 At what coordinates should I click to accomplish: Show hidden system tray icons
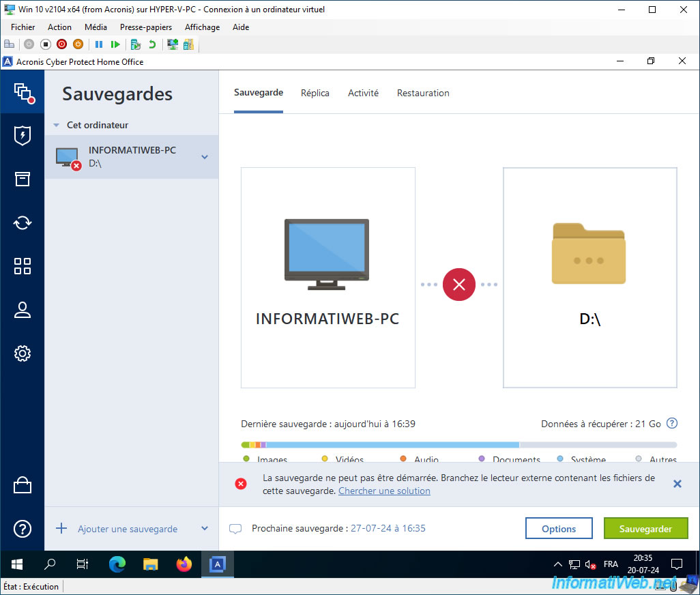pos(557,564)
